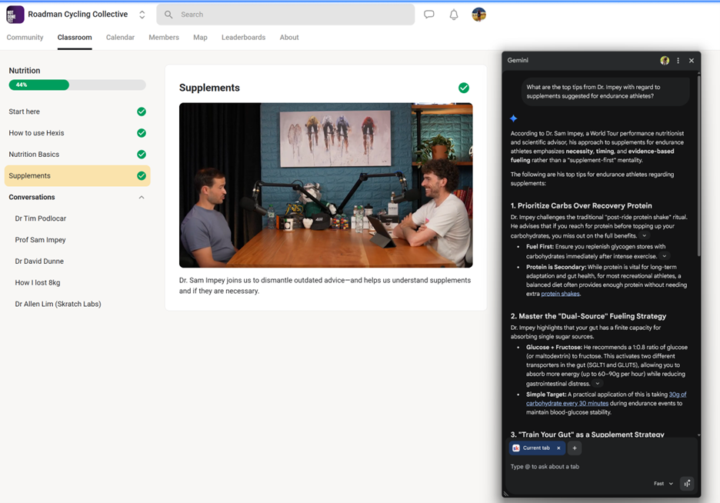
Task: Click the Gemini sparkle response icon
Action: click(x=513, y=119)
